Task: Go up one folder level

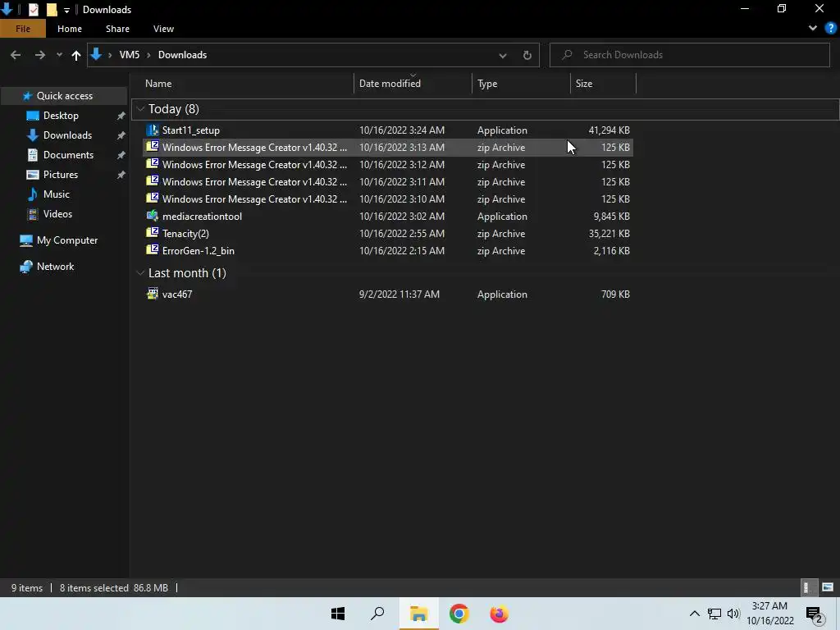Action: pyautogui.click(x=76, y=55)
